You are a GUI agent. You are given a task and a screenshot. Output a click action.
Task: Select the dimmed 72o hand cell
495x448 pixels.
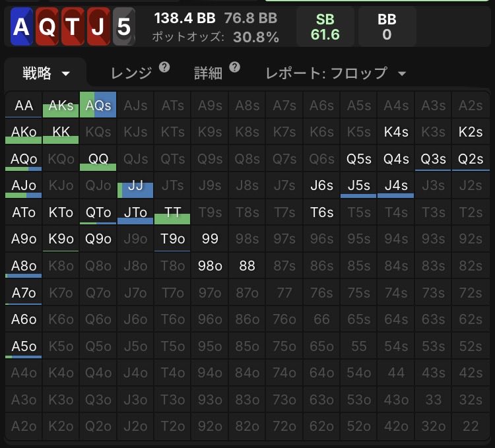pos(284,426)
